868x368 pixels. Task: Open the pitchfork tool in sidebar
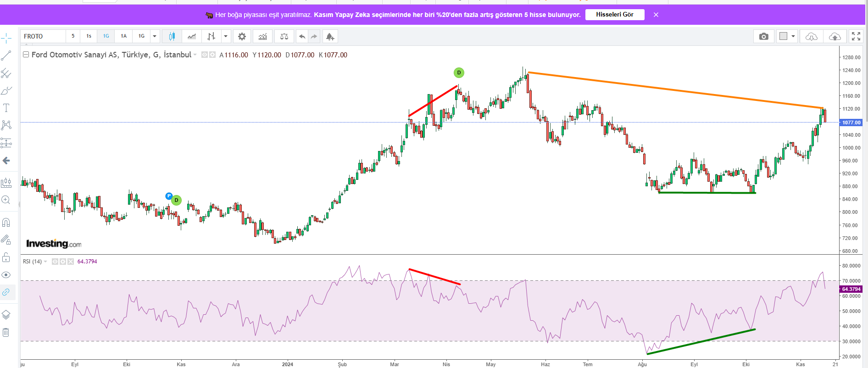(6, 73)
